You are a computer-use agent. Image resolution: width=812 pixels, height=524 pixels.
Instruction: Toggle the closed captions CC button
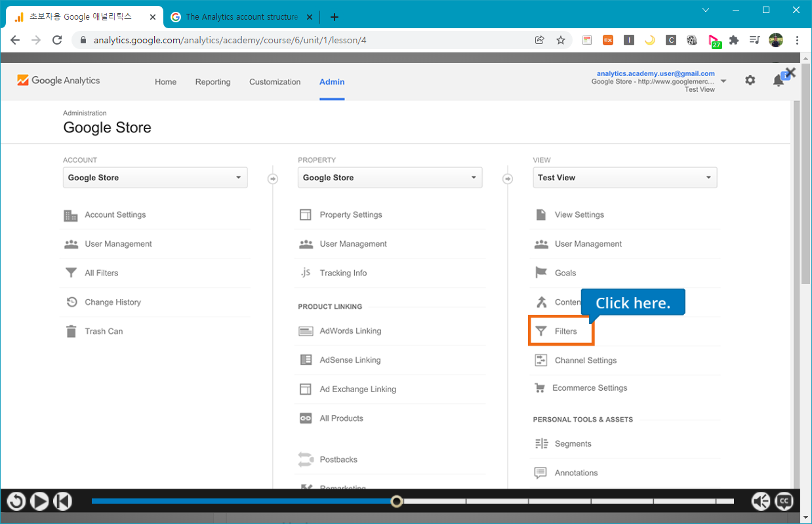pos(784,502)
